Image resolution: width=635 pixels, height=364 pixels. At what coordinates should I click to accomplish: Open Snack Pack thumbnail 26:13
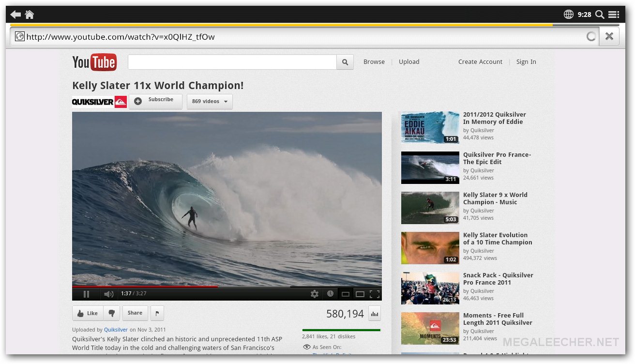[x=430, y=288]
